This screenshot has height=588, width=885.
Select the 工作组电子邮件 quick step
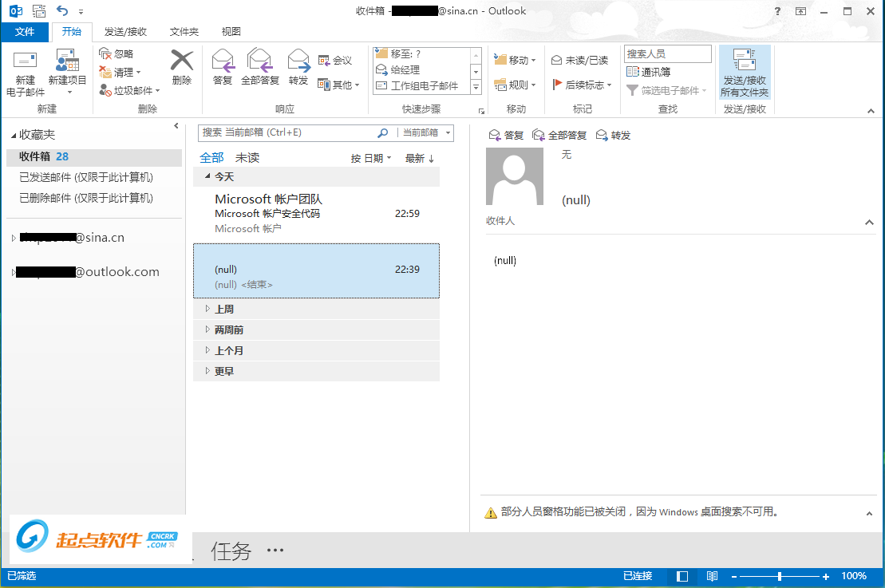pyautogui.click(x=421, y=86)
